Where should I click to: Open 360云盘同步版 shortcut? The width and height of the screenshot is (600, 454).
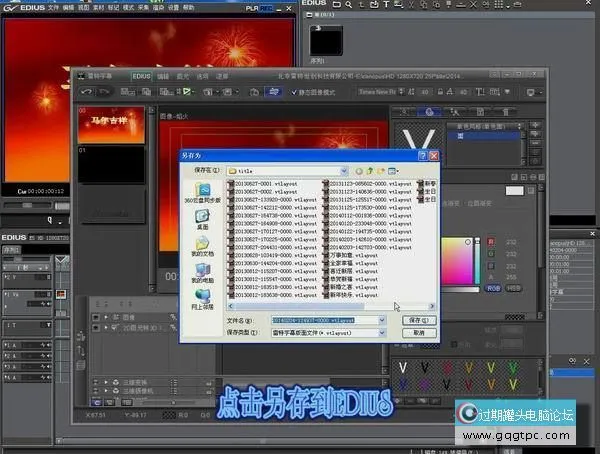click(202, 193)
